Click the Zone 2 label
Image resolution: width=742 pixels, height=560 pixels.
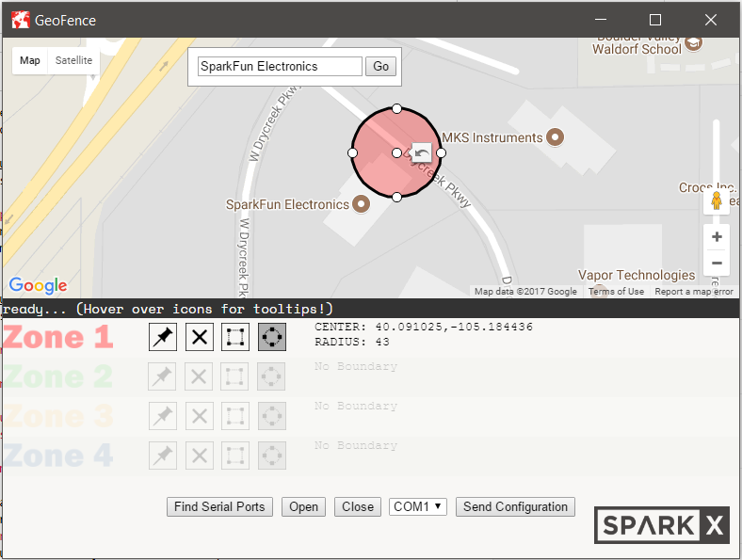[x=58, y=376]
